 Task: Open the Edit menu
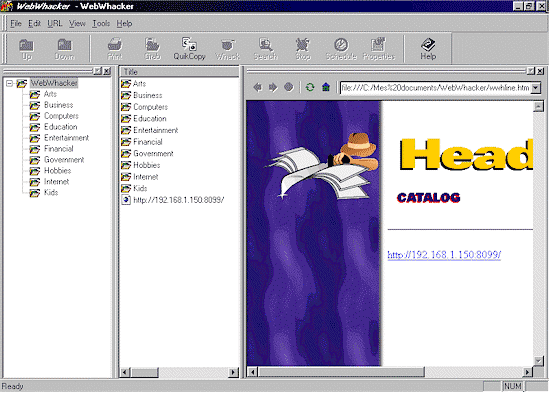tap(34, 24)
